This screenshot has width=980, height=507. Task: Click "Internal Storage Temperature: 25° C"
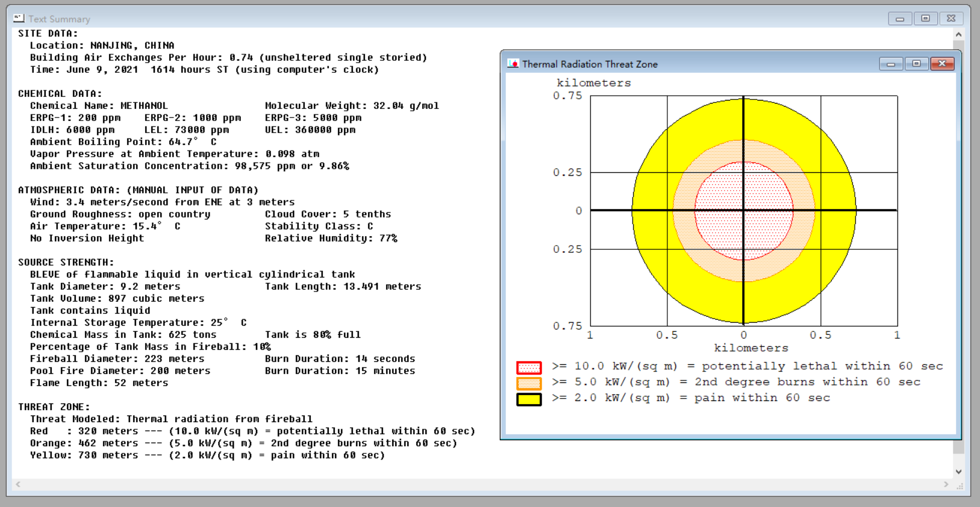point(139,323)
